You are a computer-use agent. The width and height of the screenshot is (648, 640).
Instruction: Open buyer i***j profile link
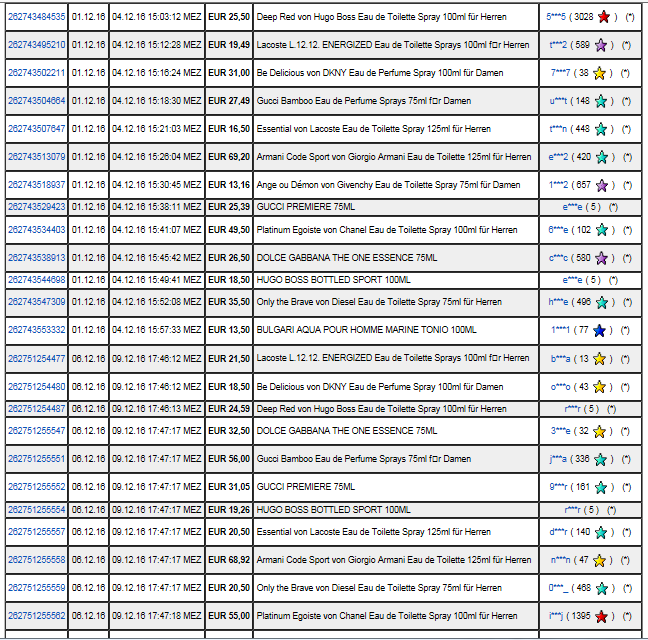[556, 616]
